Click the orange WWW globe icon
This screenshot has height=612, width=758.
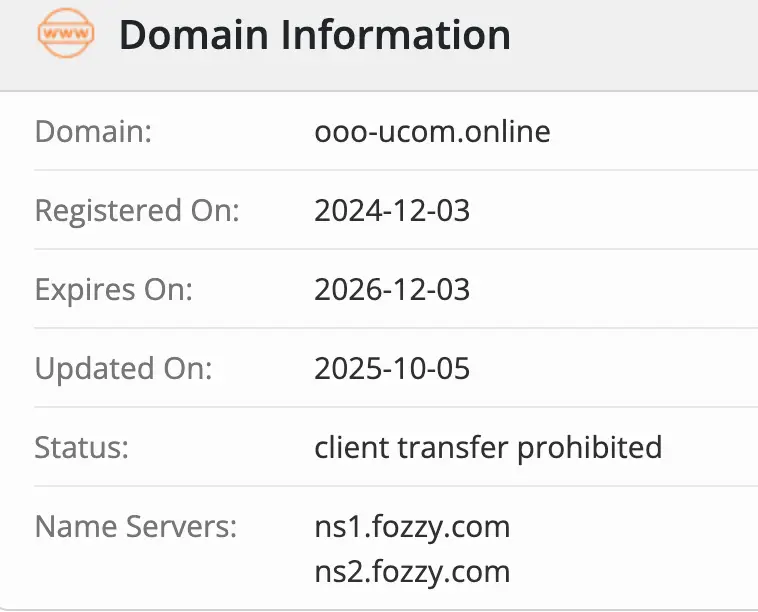tap(65, 35)
